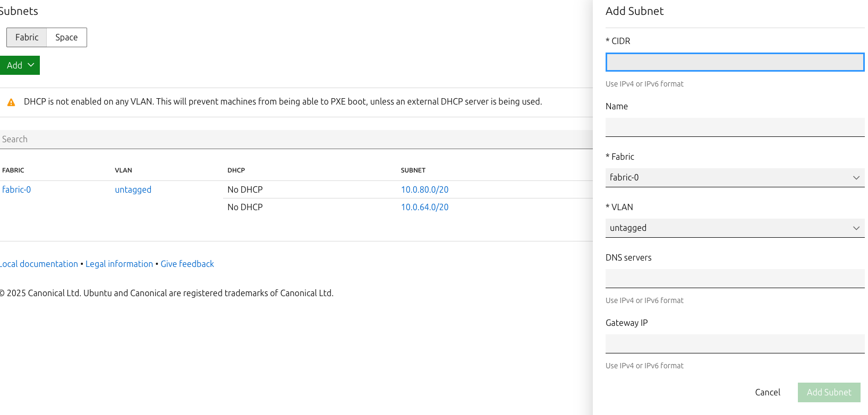Click the DNS servers input field
Screen dimensions: 868x415
(734, 279)
